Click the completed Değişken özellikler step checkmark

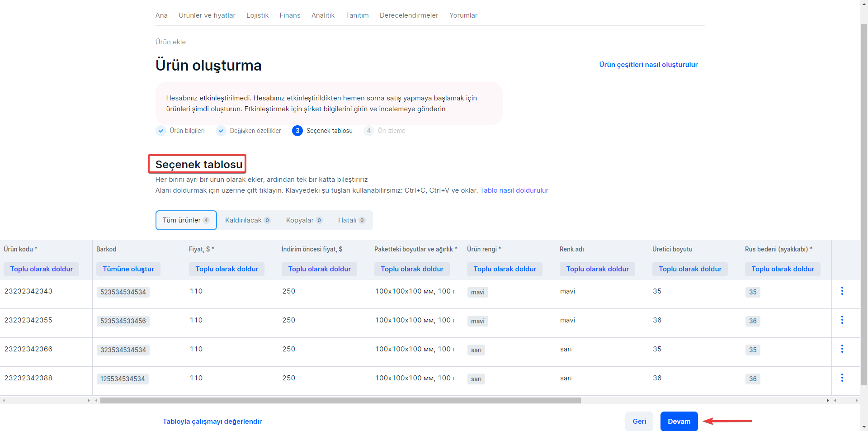coord(221,131)
